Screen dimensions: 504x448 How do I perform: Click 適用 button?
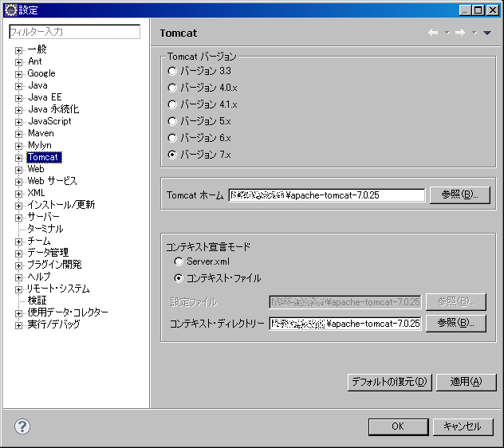pyautogui.click(x=466, y=382)
